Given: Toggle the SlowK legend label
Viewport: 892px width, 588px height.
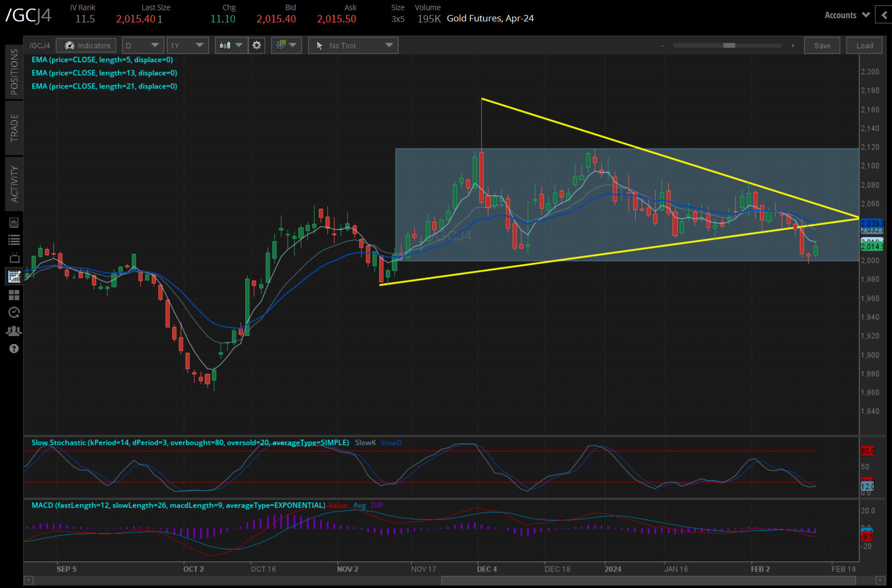Looking at the screenshot, I should 365,443.
